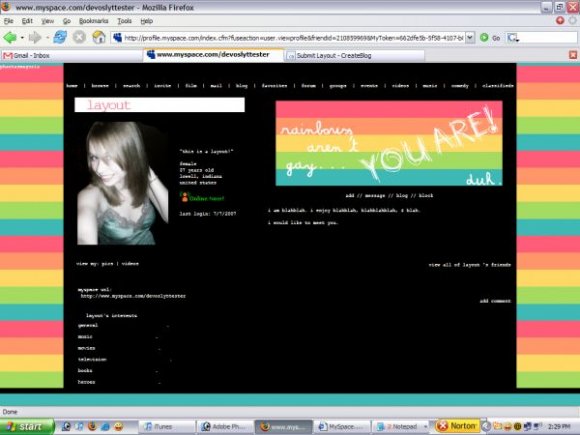The height and width of the screenshot is (435, 580).
Task: Open the back button history dropdown arrow
Action: [x=22, y=37]
